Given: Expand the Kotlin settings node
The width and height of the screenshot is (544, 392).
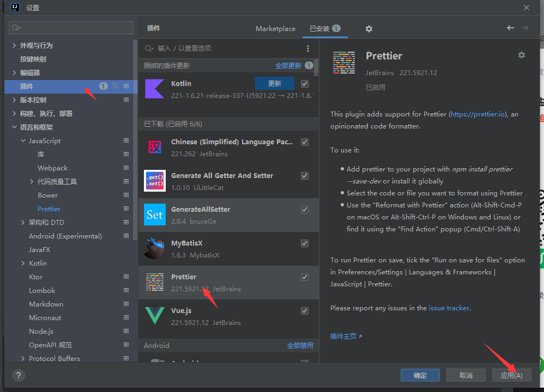Looking at the screenshot, I should pos(23,264).
